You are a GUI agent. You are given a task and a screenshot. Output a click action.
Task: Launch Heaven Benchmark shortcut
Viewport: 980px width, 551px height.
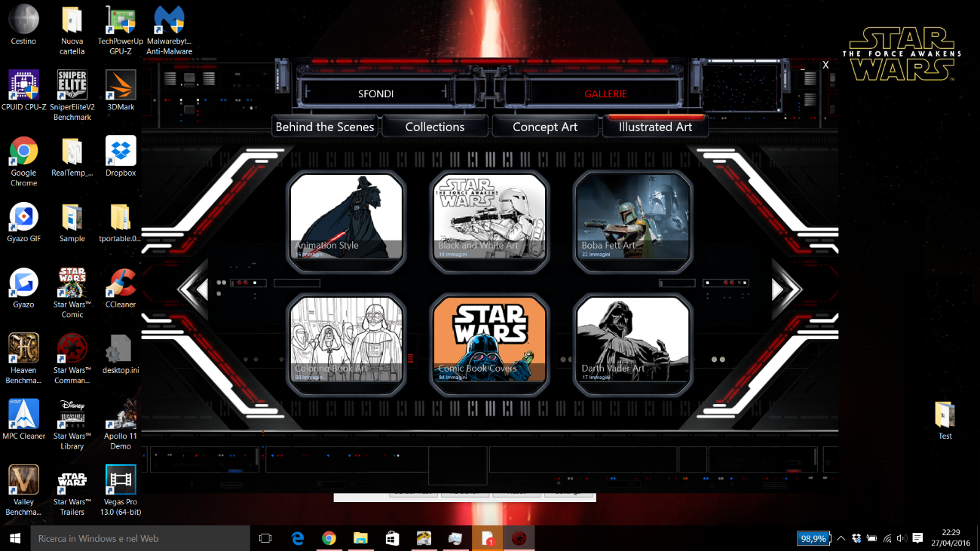[x=23, y=359]
